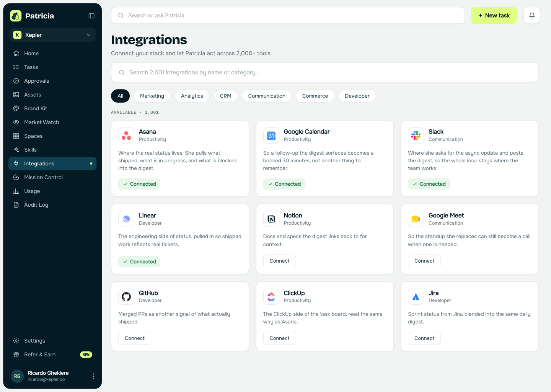Click the Tasks list icon
The image size is (551, 392).
(x=16, y=67)
